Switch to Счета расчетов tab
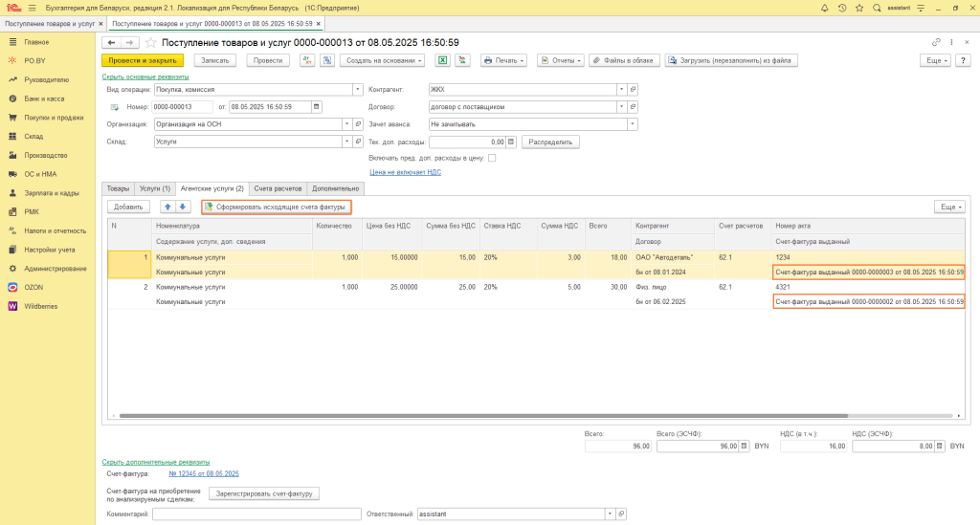Viewport: 980px width, 525px height. pos(278,188)
